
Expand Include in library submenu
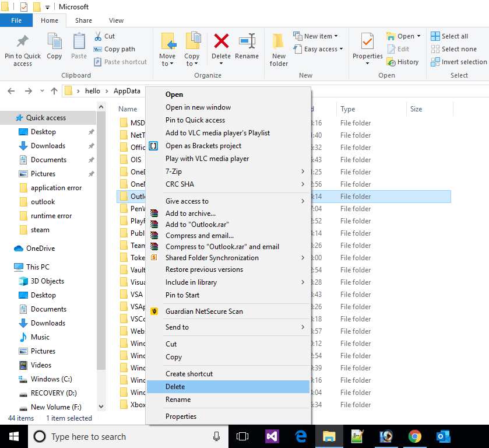coord(302,282)
